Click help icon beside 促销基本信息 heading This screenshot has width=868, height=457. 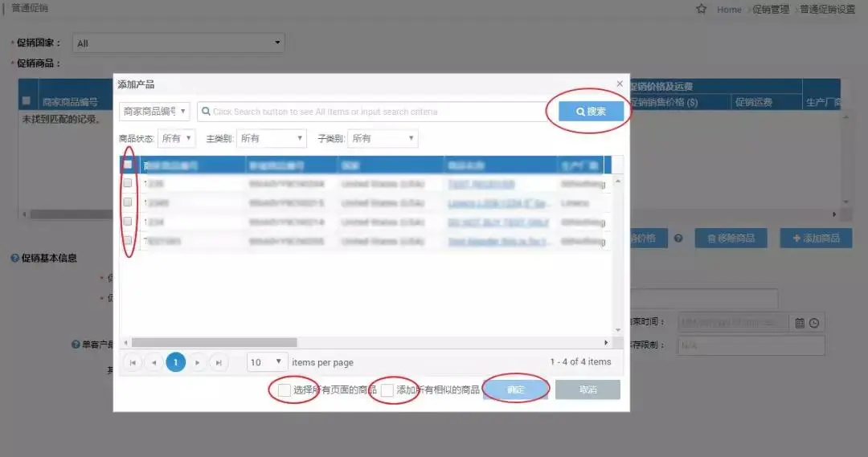click(15, 258)
